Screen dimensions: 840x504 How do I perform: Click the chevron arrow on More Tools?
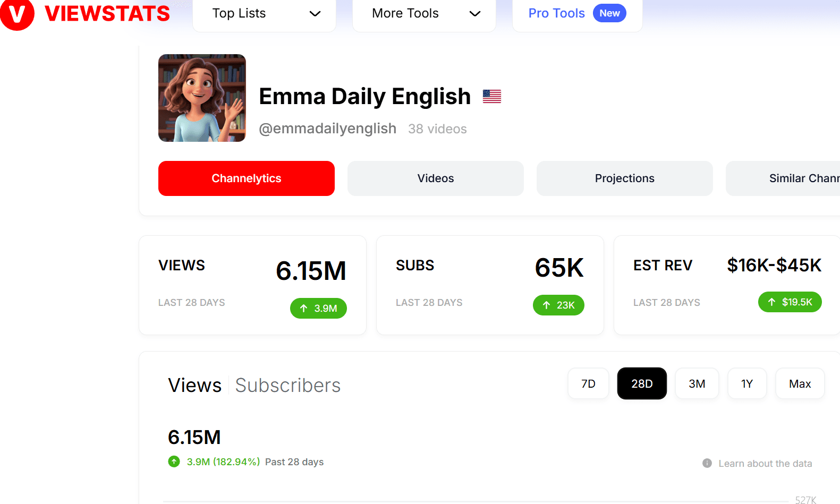pyautogui.click(x=475, y=14)
